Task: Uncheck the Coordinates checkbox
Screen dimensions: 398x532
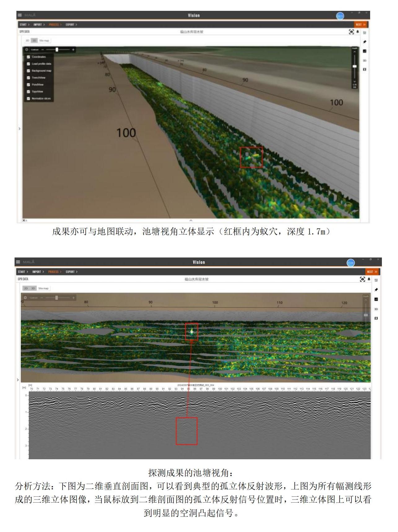Action: click(28, 57)
